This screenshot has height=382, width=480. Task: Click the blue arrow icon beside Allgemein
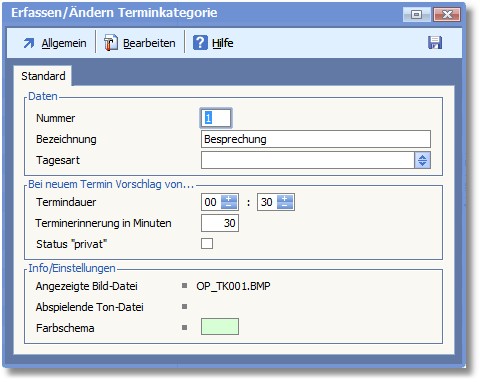29,43
